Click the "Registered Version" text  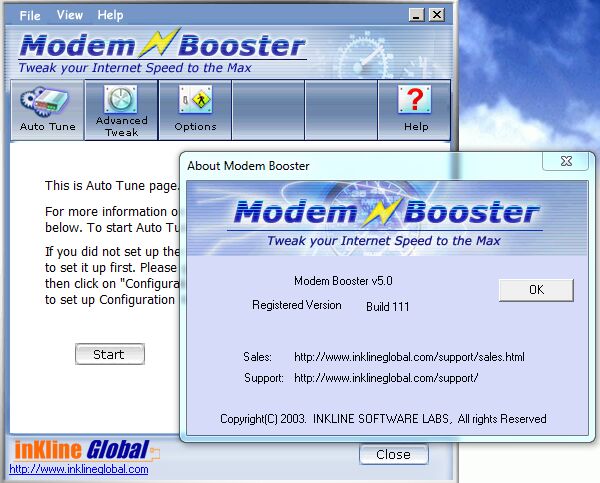click(297, 305)
